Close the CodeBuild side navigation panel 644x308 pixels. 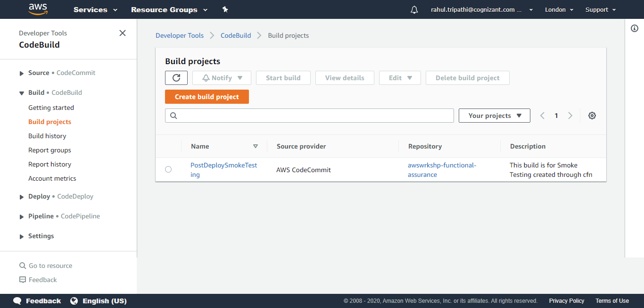[x=123, y=33]
